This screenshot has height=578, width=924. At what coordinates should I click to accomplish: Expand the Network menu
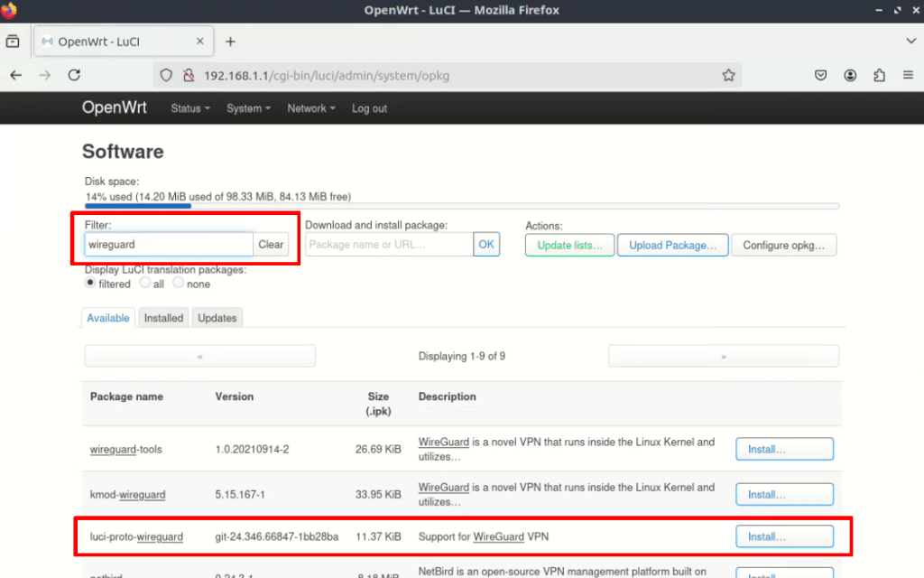(311, 108)
